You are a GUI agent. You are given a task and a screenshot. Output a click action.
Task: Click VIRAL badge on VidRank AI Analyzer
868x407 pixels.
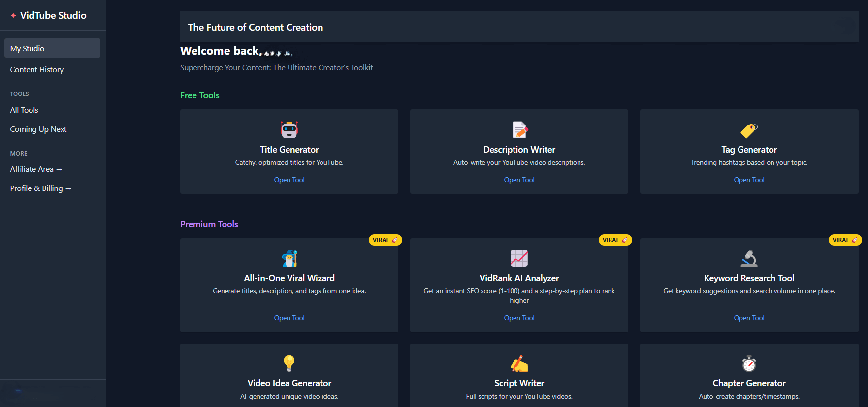point(614,240)
